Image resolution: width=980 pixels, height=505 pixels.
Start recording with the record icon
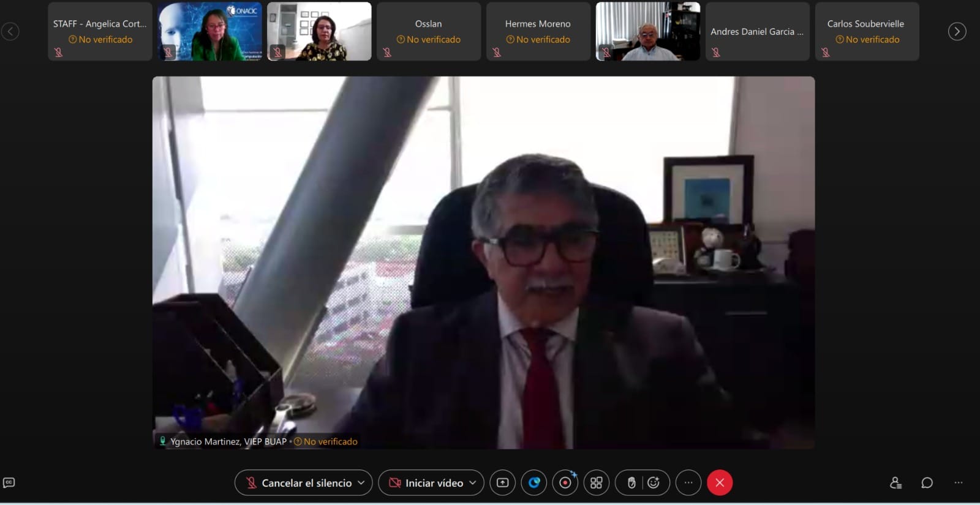click(565, 483)
